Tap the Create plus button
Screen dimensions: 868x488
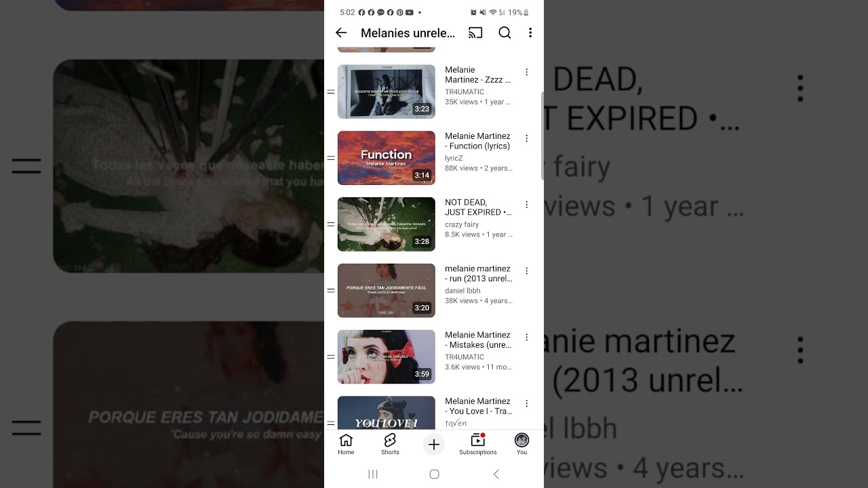(x=434, y=445)
